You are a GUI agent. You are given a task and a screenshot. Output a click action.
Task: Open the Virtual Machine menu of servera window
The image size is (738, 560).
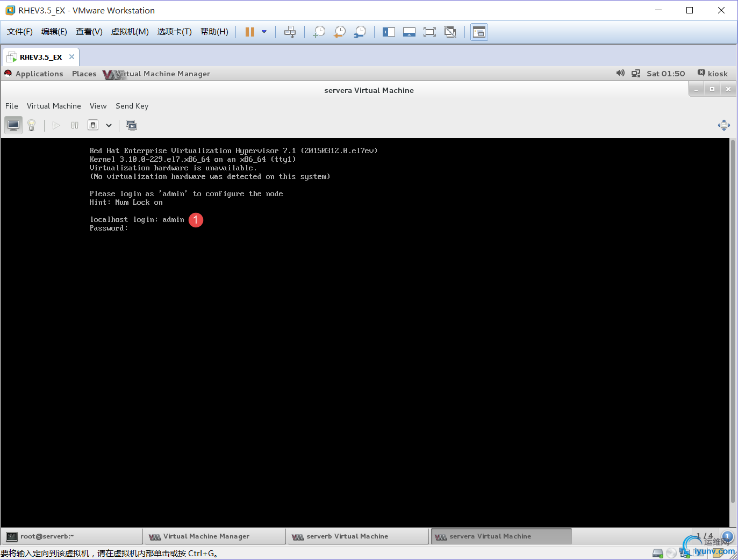tap(54, 106)
